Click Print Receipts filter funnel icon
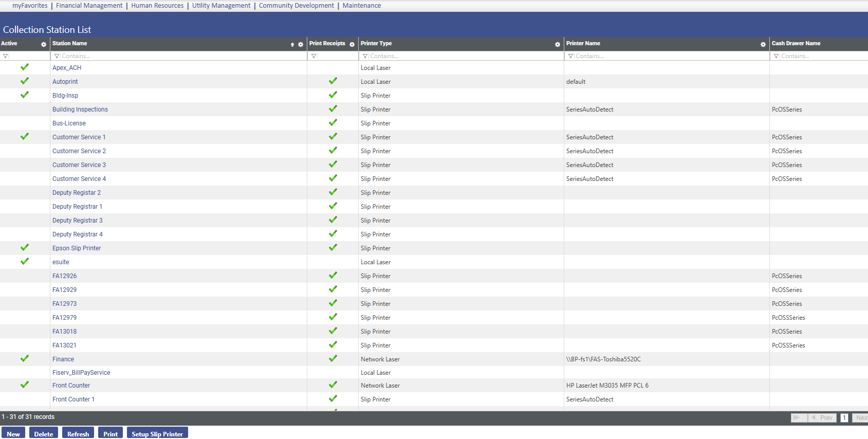 [x=314, y=56]
